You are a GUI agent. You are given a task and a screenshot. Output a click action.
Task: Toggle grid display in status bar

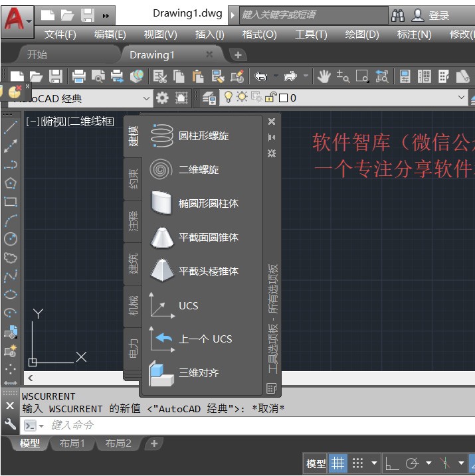pos(338,463)
